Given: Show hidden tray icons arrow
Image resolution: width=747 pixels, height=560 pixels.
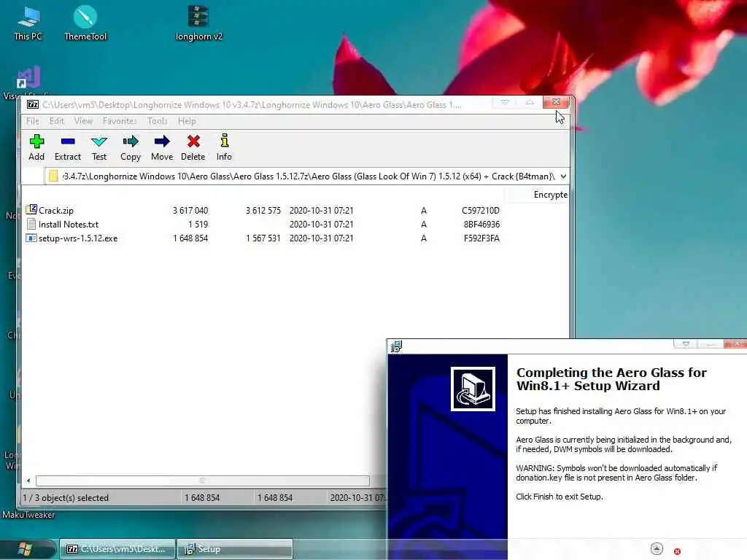Looking at the screenshot, I should [x=657, y=549].
